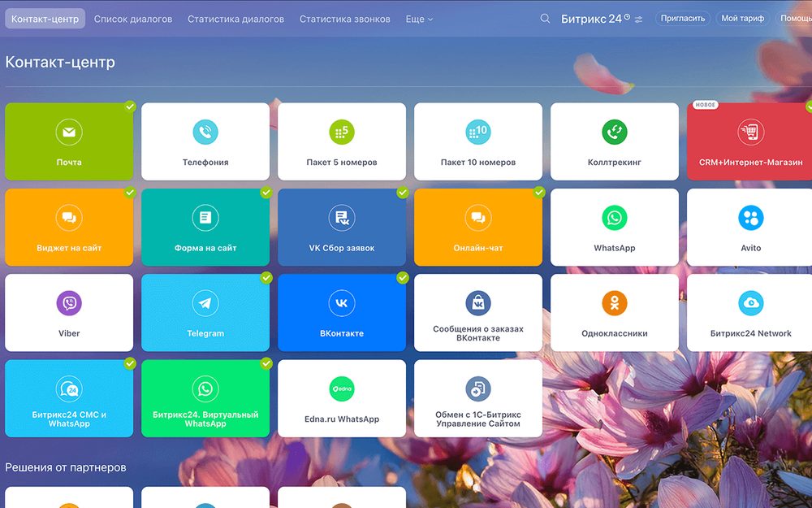Click the Помощь button
812x508 pixels.
794,18
